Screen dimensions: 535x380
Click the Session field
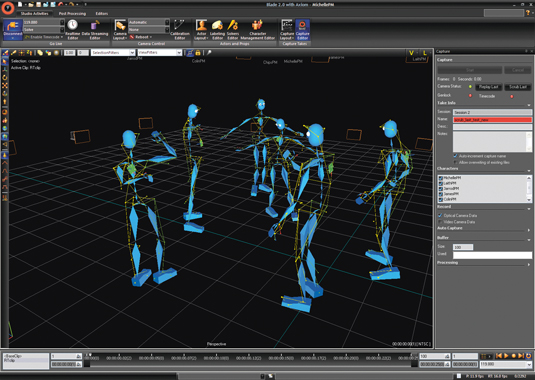pos(492,112)
